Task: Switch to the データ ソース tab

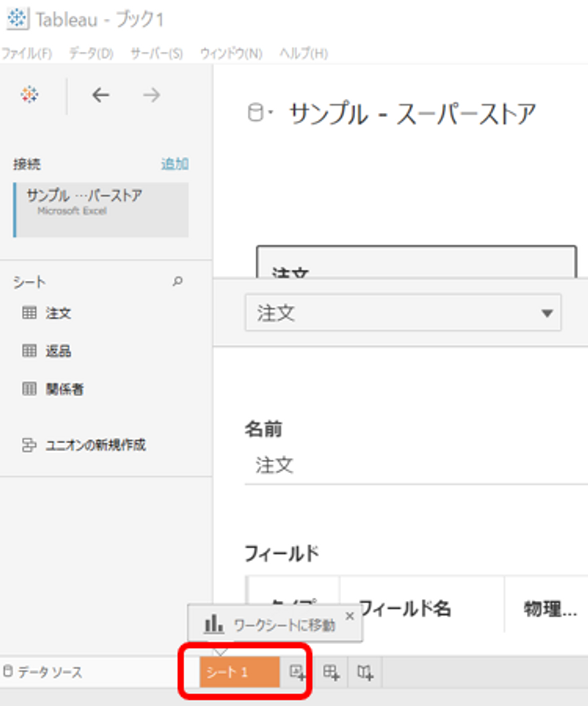Action: coord(43,672)
